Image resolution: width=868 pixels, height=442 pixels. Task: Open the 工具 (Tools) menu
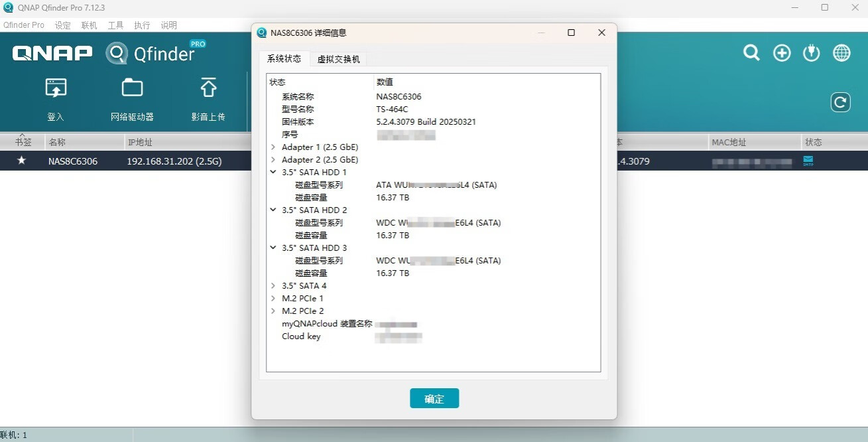(x=116, y=25)
